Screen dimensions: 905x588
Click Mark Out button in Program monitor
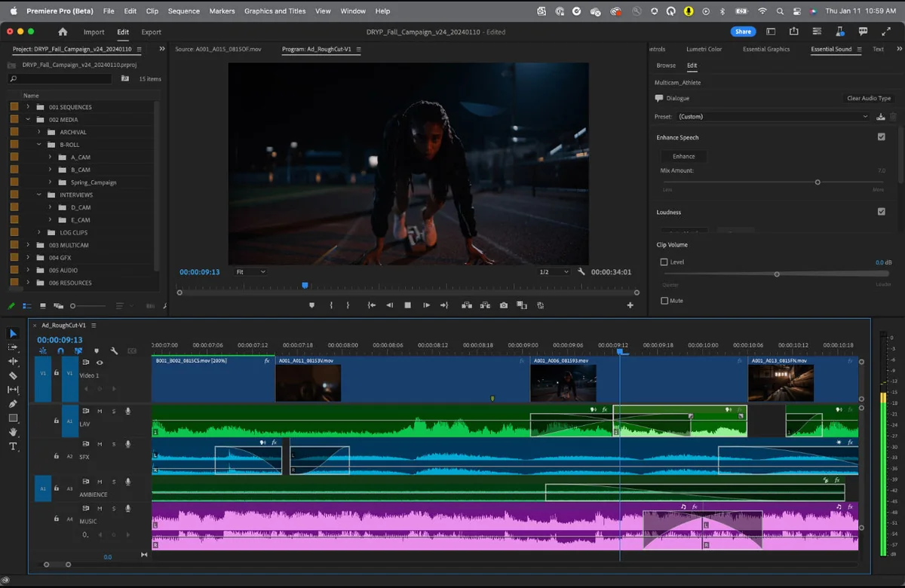[x=348, y=305]
